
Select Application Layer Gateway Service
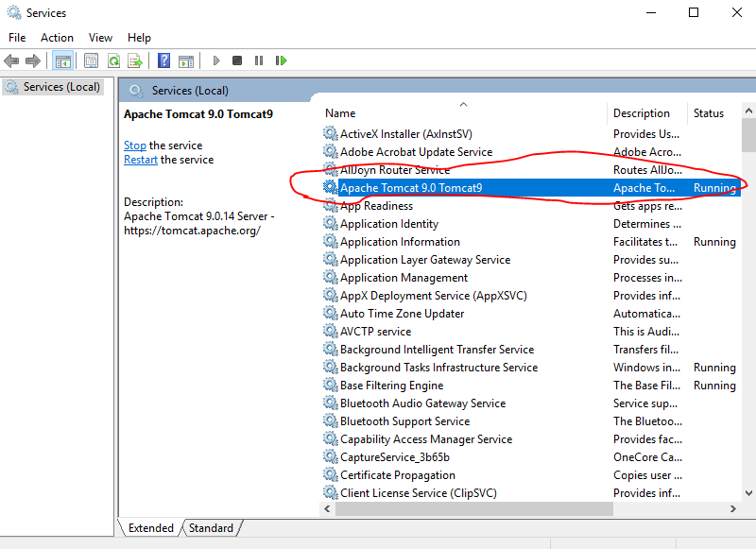(530, 259)
